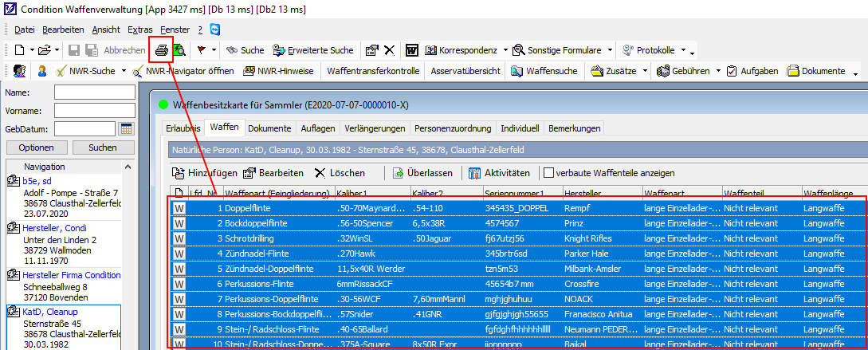Enable 'verbaute Waffenteile anzeigen' checkbox
The width and height of the screenshot is (868, 350).
tap(548, 173)
